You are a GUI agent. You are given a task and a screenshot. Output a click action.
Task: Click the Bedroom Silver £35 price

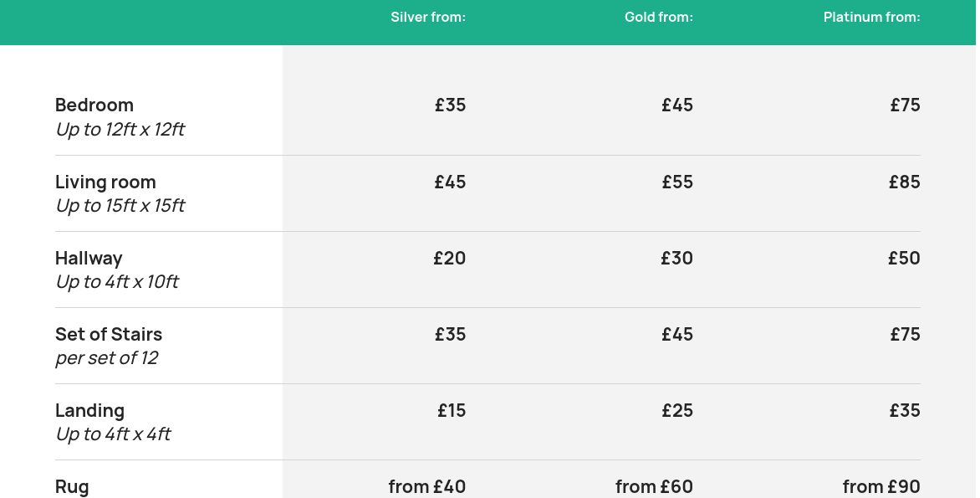[x=451, y=105]
